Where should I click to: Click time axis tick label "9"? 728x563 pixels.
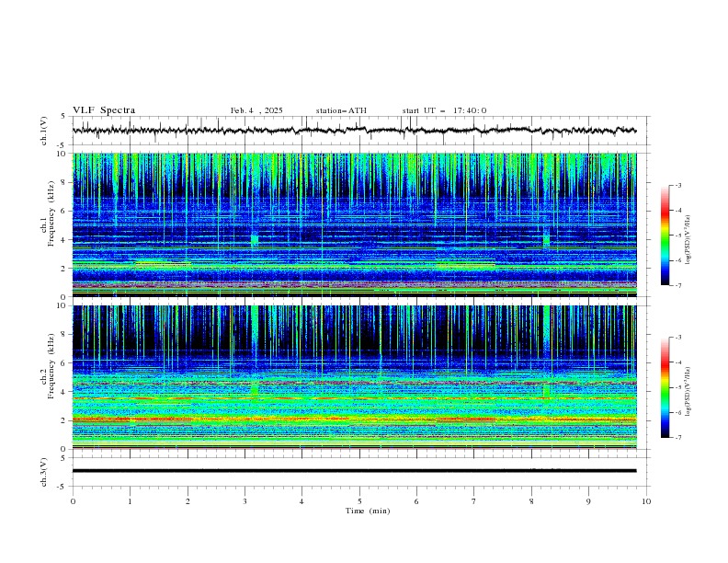click(588, 501)
